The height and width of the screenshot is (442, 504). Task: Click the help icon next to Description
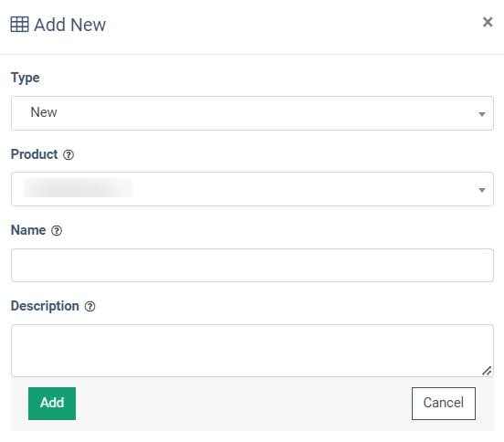(x=90, y=306)
